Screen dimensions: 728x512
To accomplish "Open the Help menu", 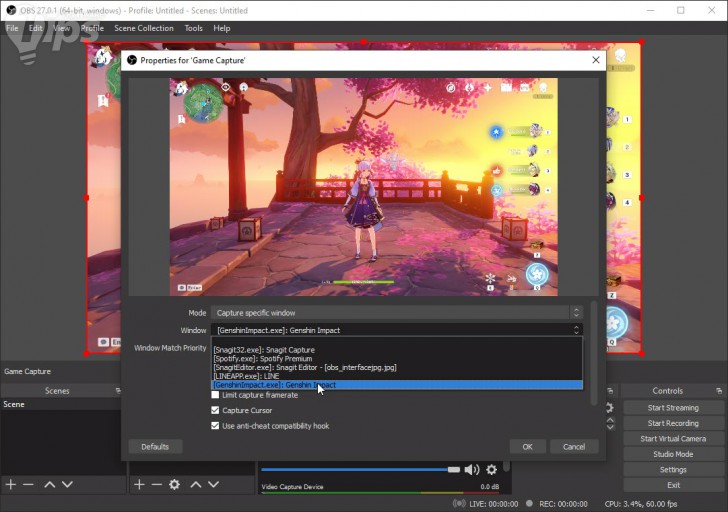I will pos(222,28).
